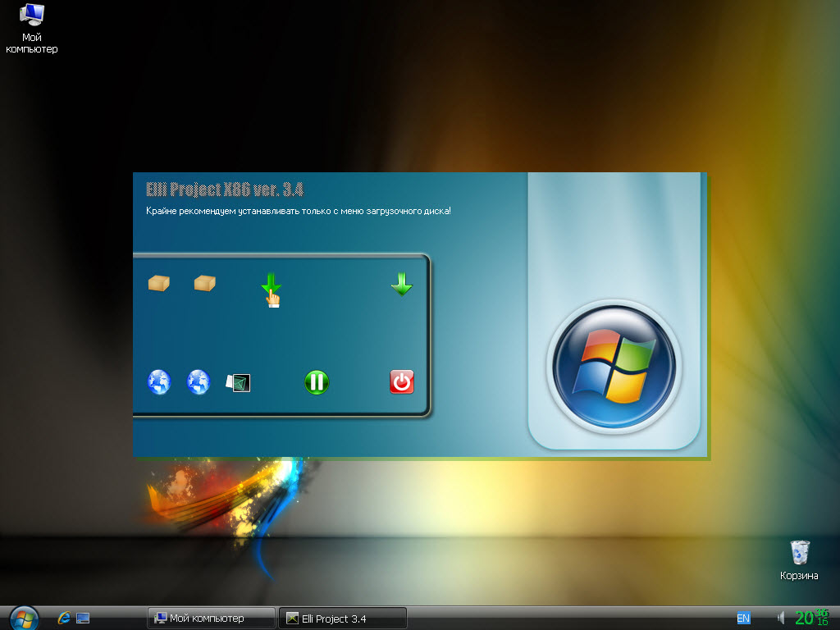Click the Show Desktop quick launch icon
This screenshot has height=630, width=840.
(83, 619)
